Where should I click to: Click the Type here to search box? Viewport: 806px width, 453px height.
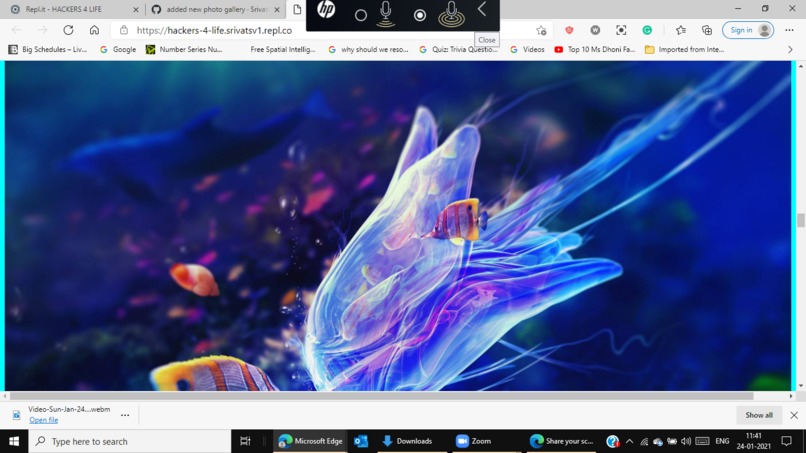tap(130, 441)
